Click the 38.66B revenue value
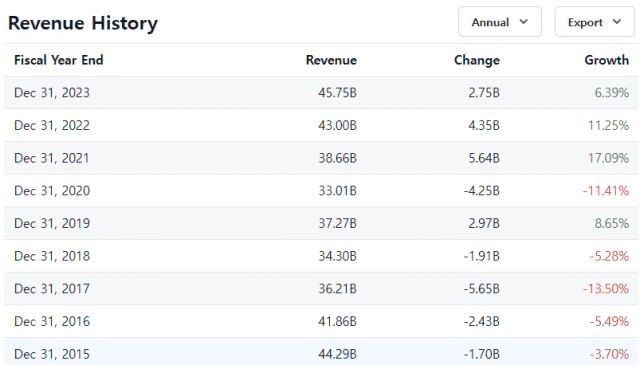 337,158
